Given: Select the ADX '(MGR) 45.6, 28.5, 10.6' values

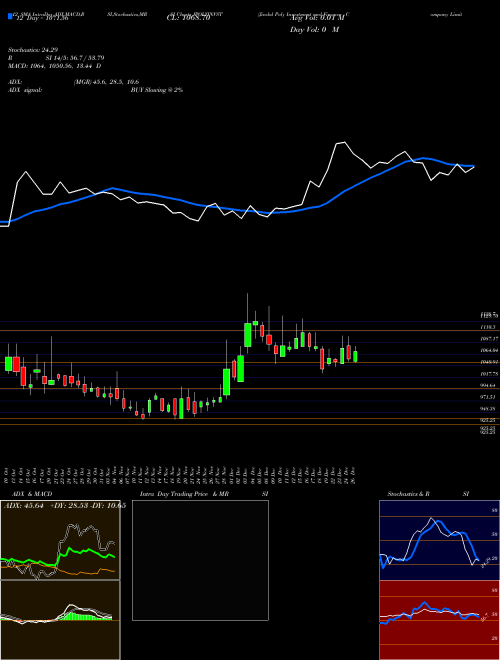Looking at the screenshot, I should (x=106, y=82).
